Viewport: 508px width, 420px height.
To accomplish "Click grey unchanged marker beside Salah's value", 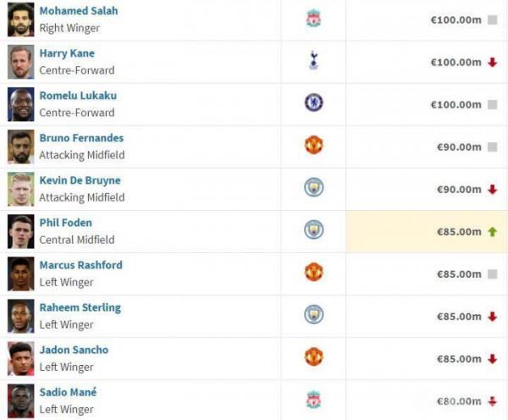I will (492, 19).
